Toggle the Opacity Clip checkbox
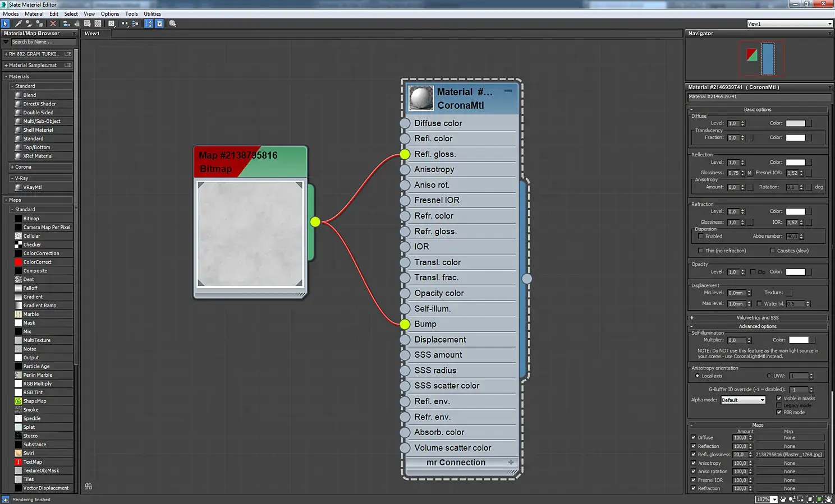 pyautogui.click(x=753, y=272)
